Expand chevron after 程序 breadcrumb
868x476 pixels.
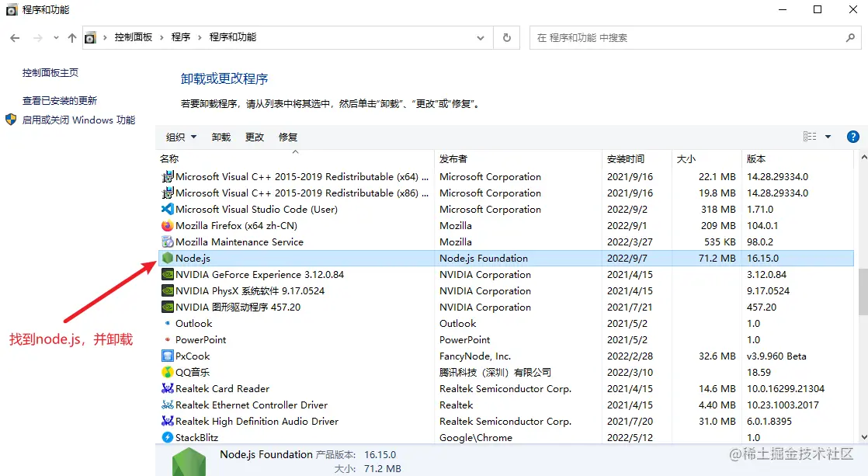[x=200, y=37]
